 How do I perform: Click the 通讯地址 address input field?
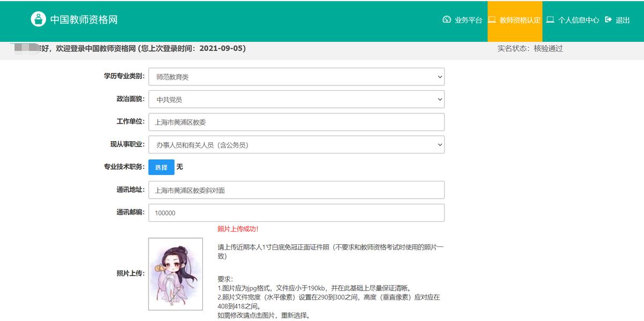point(297,189)
